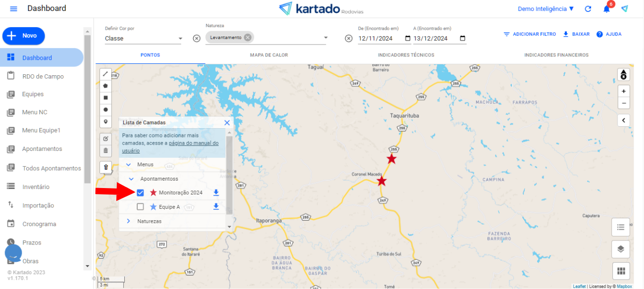The height and width of the screenshot is (289, 644).
Task: Uncheck the Monitoração 2024 layer checkbox
Action: [140, 193]
